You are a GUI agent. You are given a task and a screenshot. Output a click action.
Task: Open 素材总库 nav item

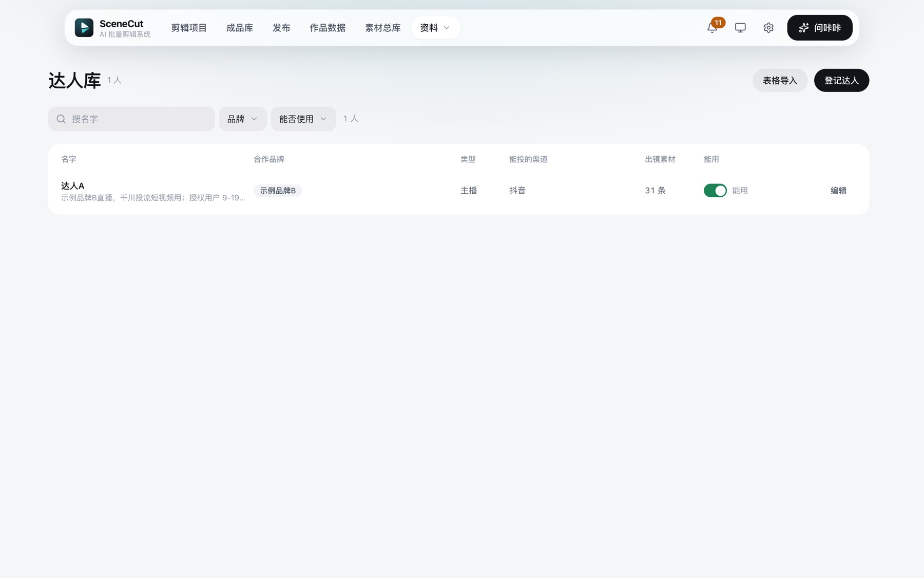pyautogui.click(x=383, y=28)
